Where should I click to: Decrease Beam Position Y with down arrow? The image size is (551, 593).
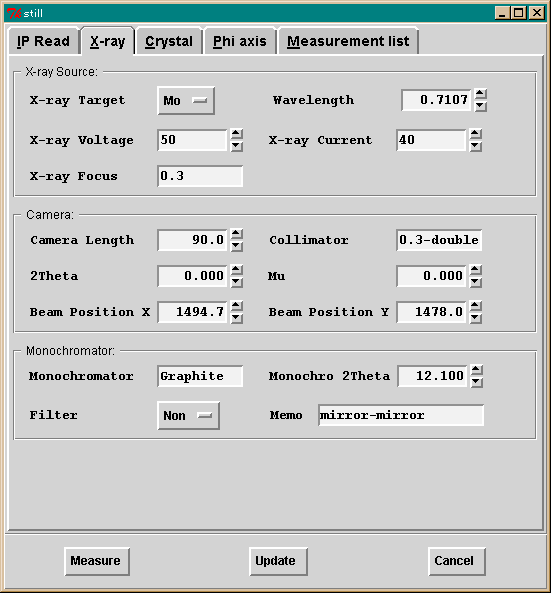click(x=476, y=318)
